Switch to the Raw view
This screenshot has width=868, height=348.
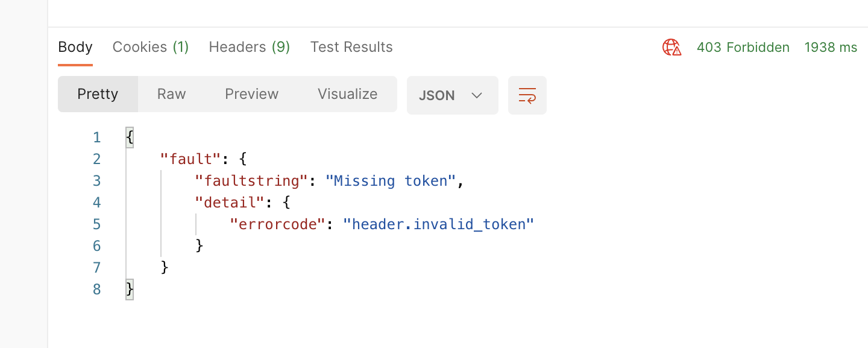(171, 94)
